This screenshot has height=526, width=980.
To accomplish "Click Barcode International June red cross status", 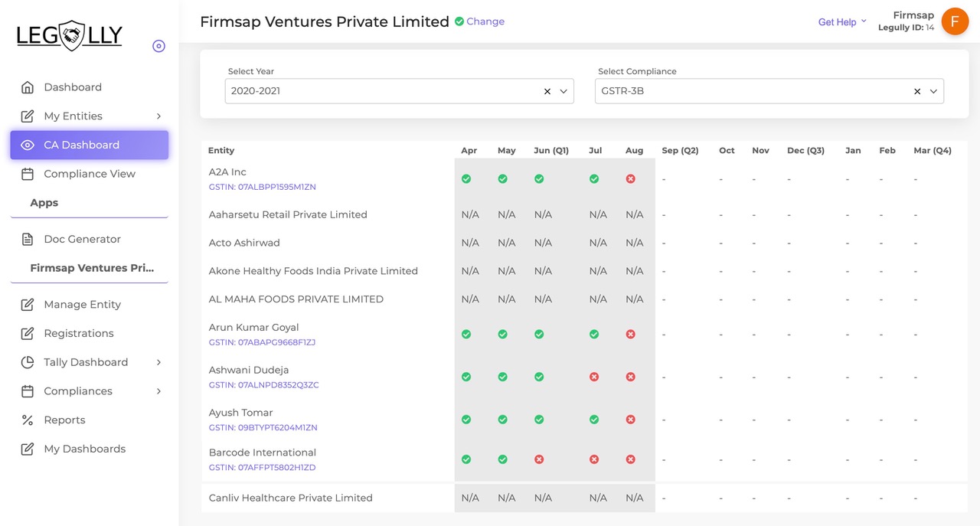I will tap(539, 459).
